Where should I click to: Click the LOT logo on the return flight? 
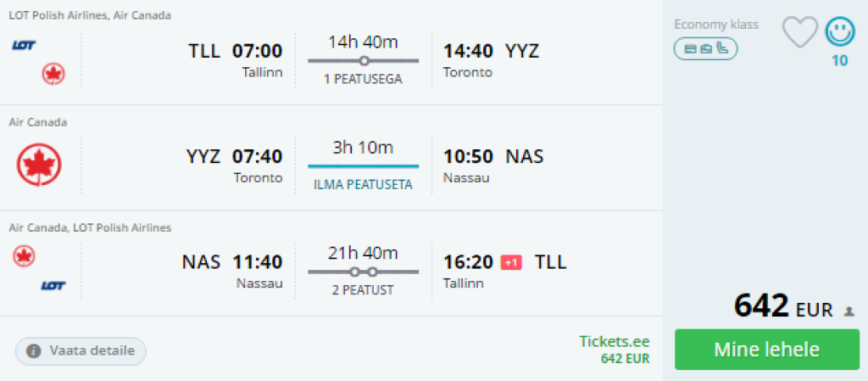(x=53, y=285)
